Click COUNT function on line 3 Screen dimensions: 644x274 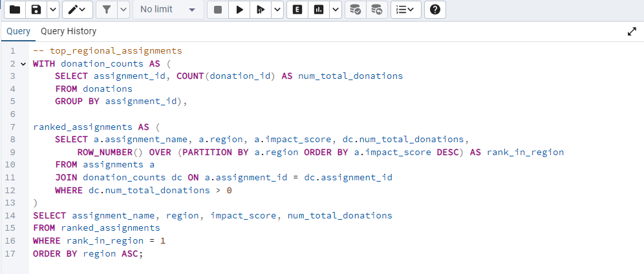coord(190,76)
